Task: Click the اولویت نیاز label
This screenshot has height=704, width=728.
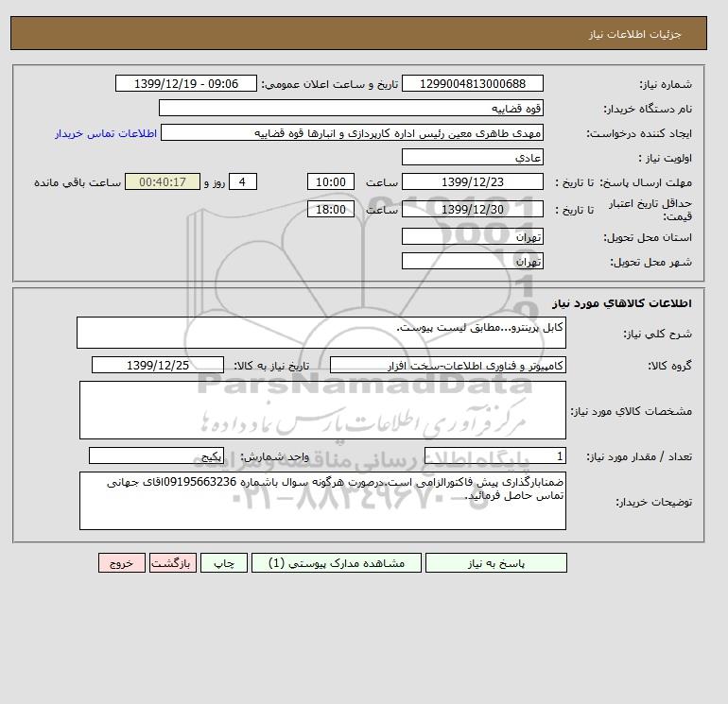Action: point(666,158)
